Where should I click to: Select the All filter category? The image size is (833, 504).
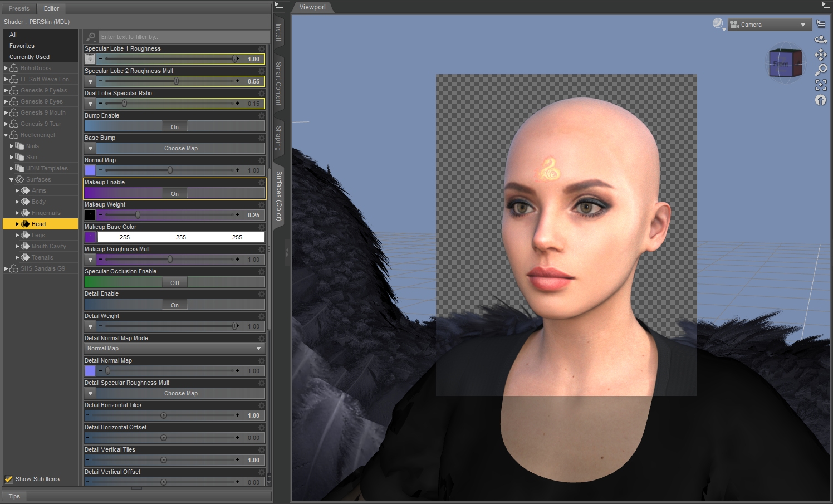[x=40, y=35]
